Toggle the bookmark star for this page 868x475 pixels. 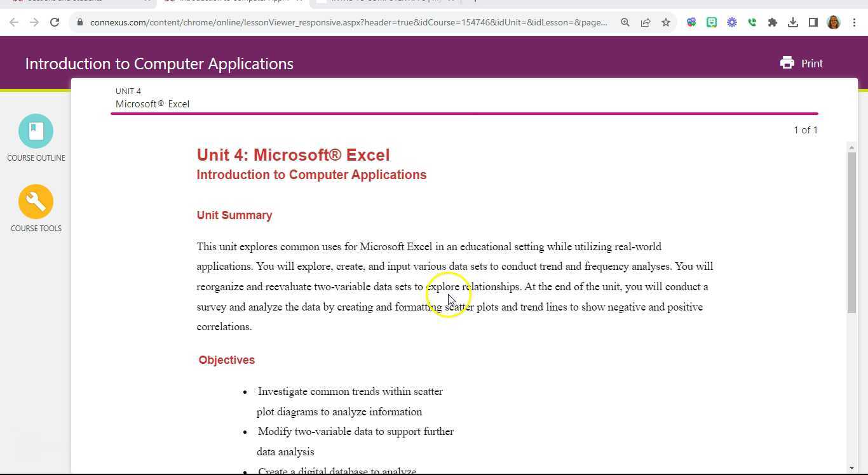click(666, 22)
